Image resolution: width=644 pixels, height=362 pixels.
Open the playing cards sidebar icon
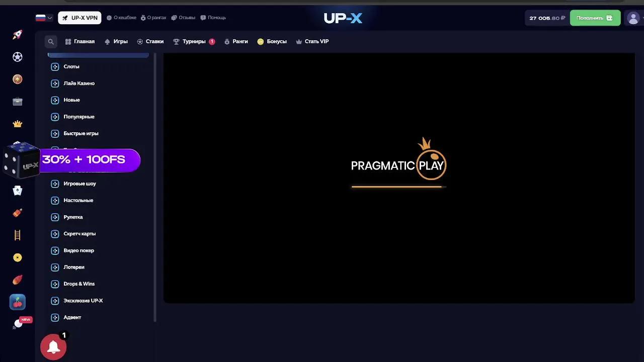18,191
